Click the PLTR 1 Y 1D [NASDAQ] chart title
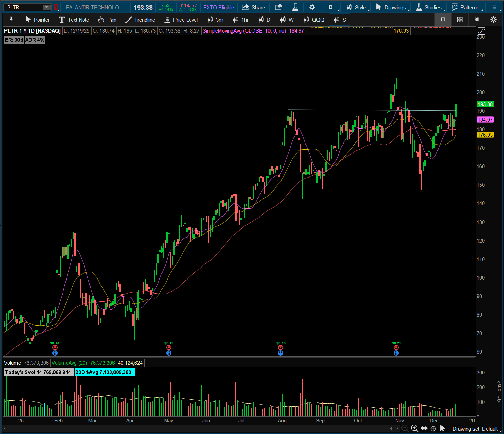Screen dimensions: 504x434 click(x=32, y=31)
